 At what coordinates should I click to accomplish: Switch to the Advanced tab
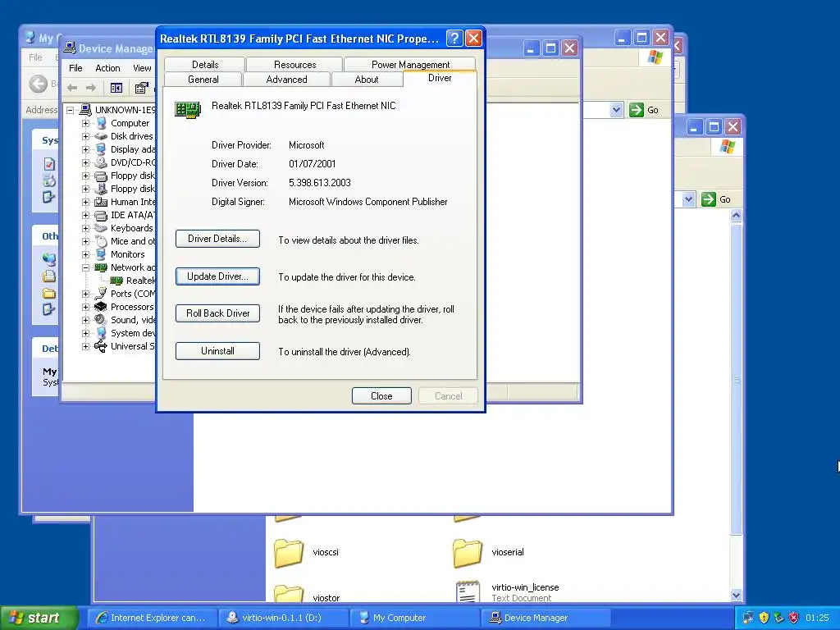(286, 80)
